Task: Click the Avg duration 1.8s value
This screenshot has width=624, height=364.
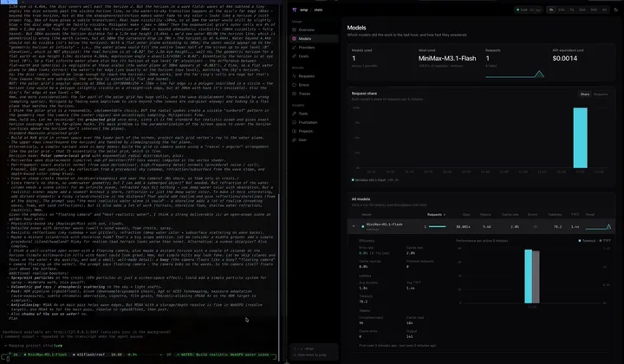Action: pyautogui.click(x=363, y=288)
